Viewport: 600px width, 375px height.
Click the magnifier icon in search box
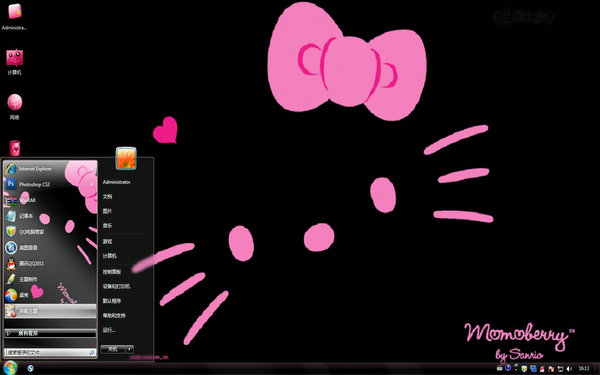[x=92, y=352]
